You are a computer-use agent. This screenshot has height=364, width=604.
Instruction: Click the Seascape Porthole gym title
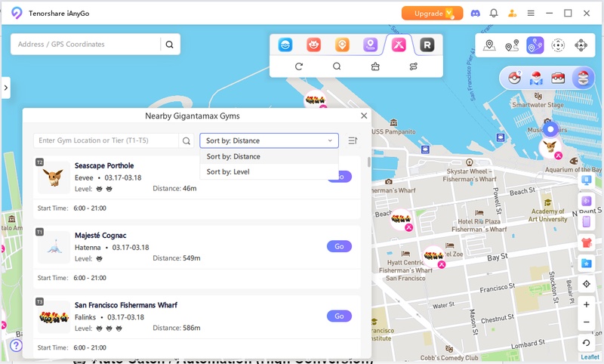click(104, 165)
